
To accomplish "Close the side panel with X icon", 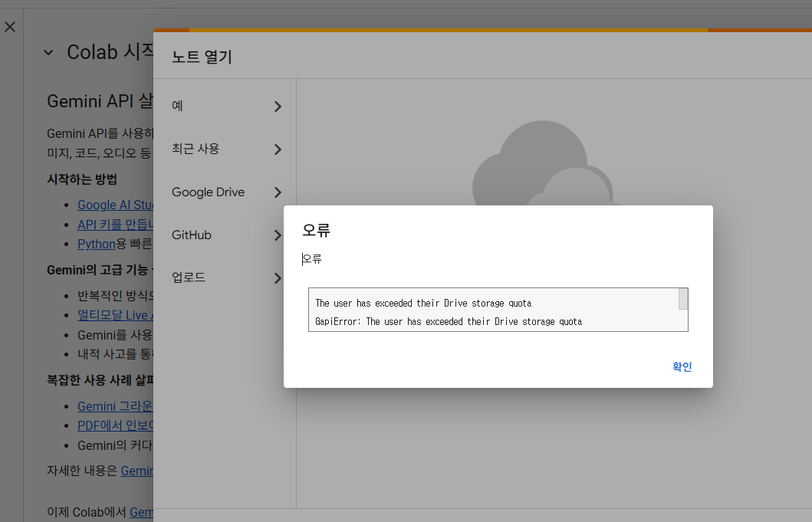I will 10,26.
